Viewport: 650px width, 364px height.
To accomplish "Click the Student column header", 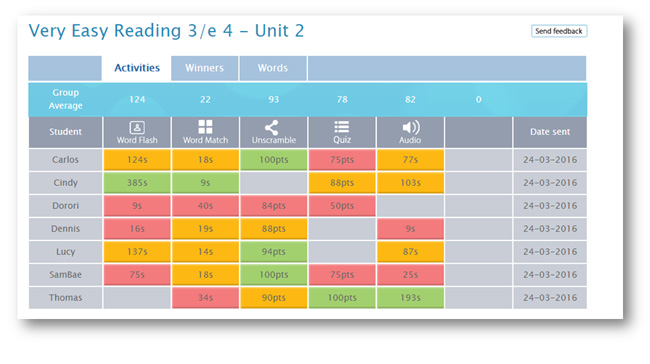I will coord(65,132).
